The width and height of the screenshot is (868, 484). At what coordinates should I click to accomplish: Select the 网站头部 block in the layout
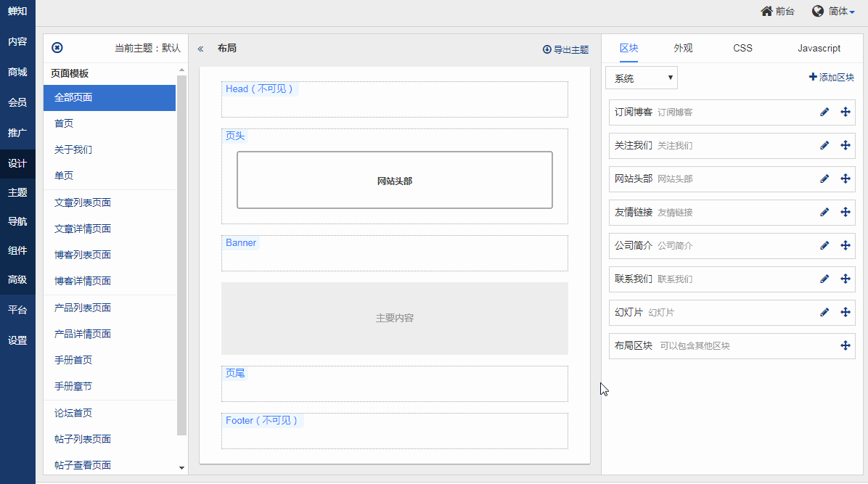click(395, 180)
